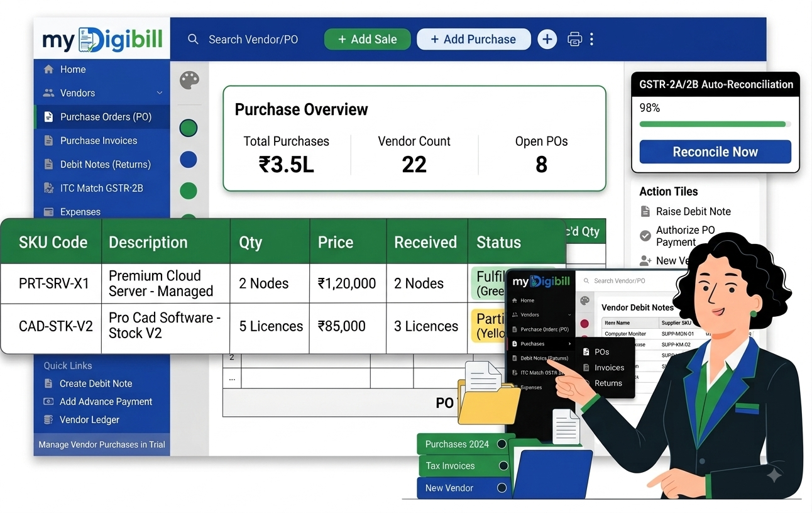Click the magnifier icon in top bar
This screenshot has width=812, height=513.
[x=193, y=39]
